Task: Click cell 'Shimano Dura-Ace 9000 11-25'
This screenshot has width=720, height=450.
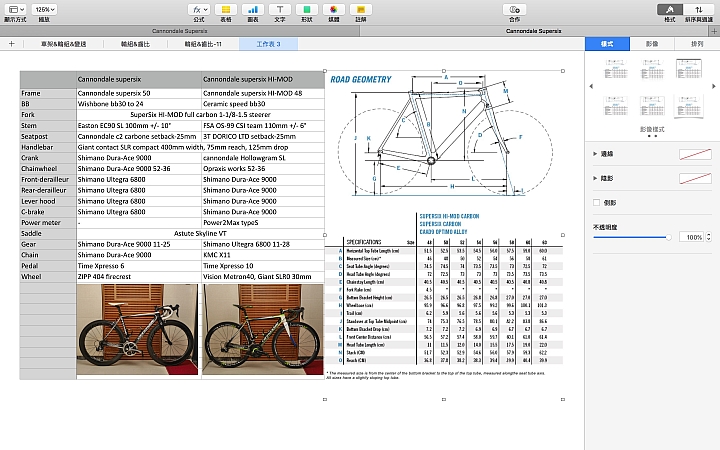Action: tap(139, 244)
